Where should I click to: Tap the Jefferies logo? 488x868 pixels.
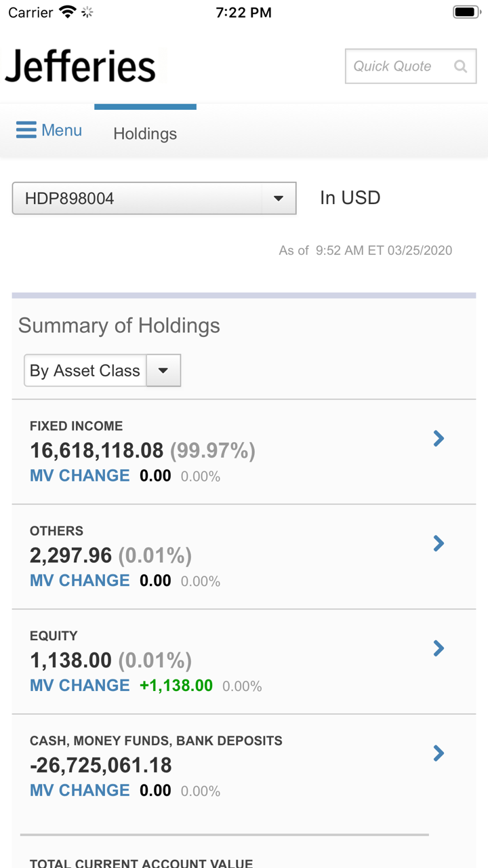[81, 66]
